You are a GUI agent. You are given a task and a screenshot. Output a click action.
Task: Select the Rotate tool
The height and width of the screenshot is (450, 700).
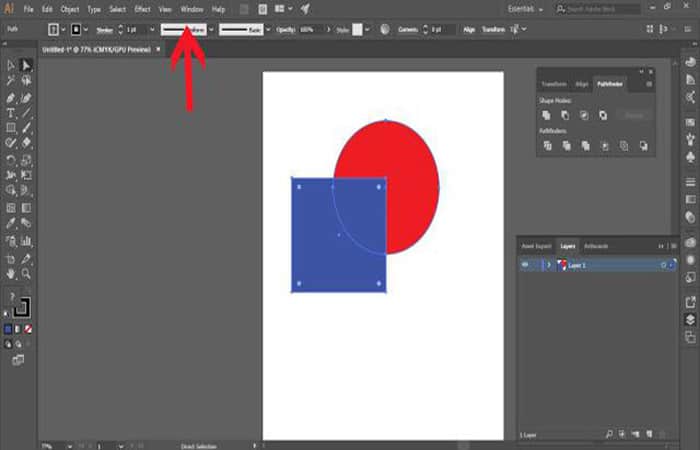coord(11,160)
